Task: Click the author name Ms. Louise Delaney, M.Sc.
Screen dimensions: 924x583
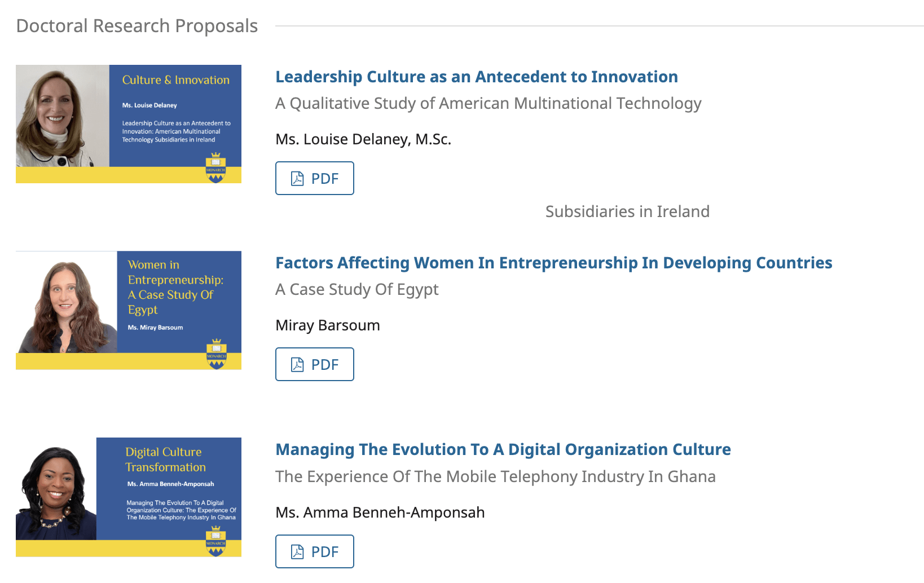Action: [363, 139]
